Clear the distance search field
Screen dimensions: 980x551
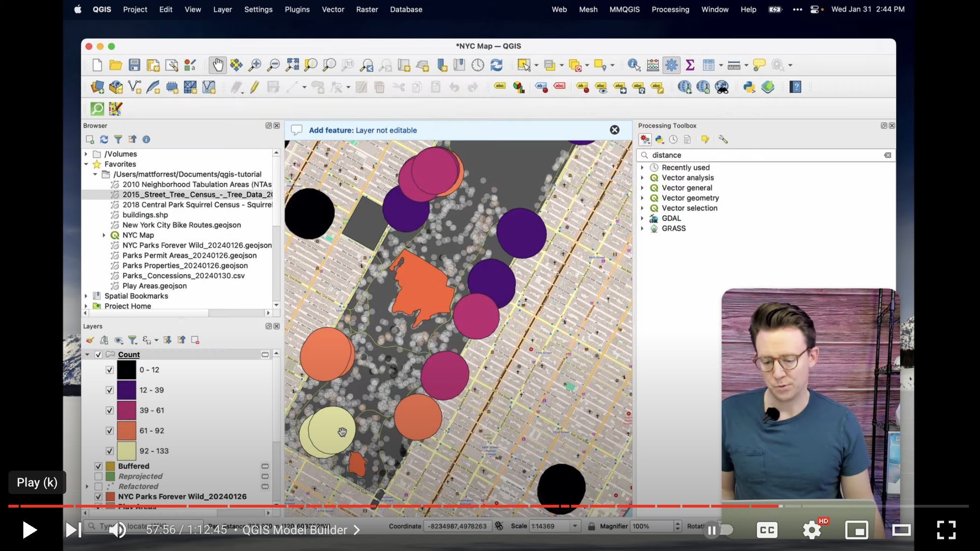pos(887,155)
